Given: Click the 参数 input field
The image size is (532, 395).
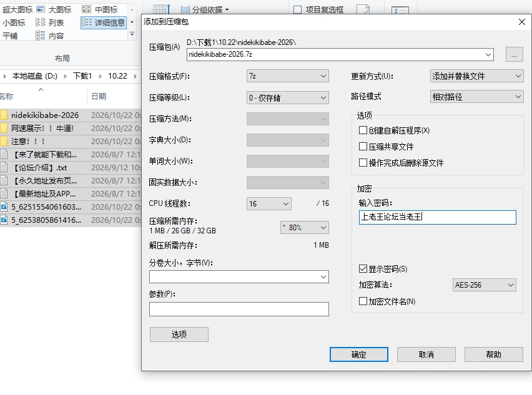Looking at the screenshot, I should (239, 310).
